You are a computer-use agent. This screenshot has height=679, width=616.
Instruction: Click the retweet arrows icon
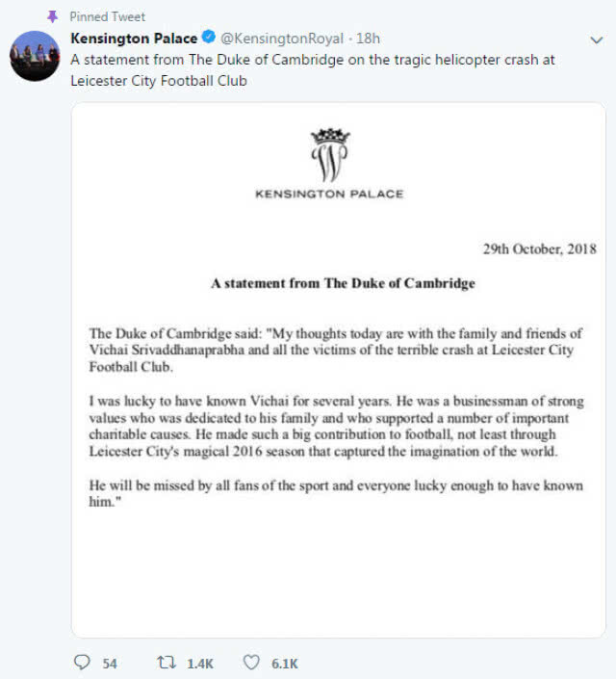167,663
